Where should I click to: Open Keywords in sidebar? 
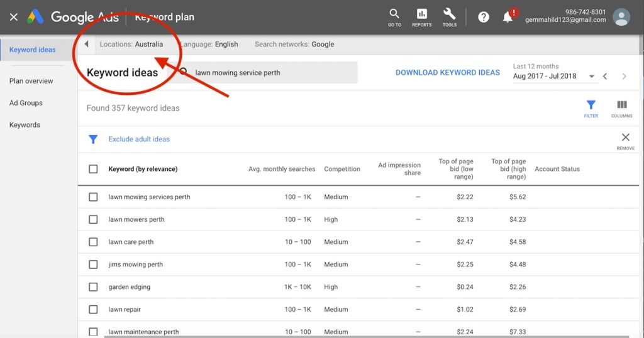(x=25, y=124)
